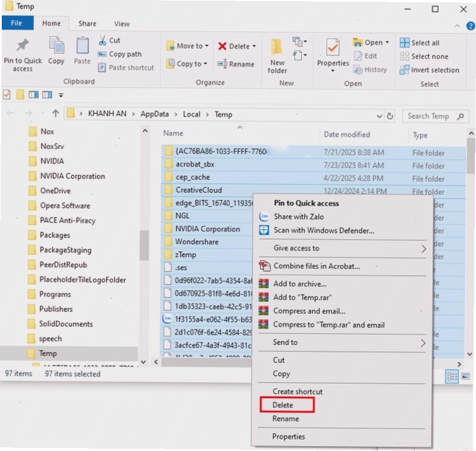The image size is (476, 451).
Task: Toggle the properties checkmark in quick access toolbar
Action: click(x=7, y=94)
